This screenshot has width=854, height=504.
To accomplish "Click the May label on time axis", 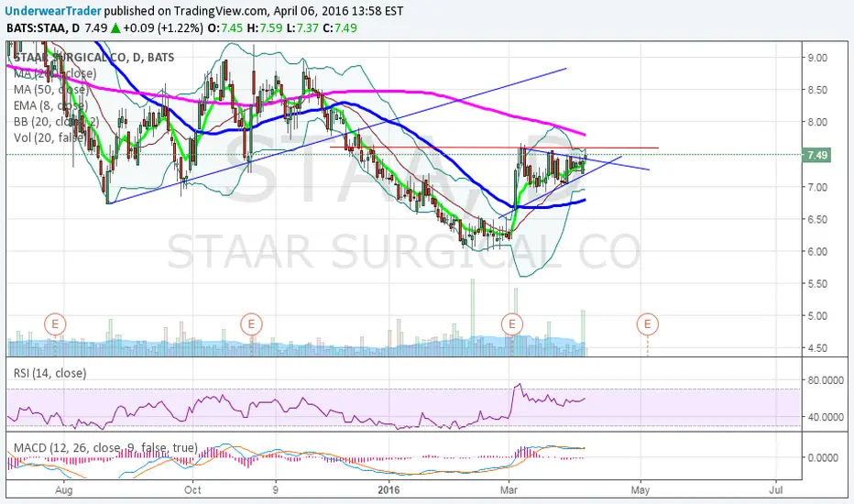I will pos(640,490).
